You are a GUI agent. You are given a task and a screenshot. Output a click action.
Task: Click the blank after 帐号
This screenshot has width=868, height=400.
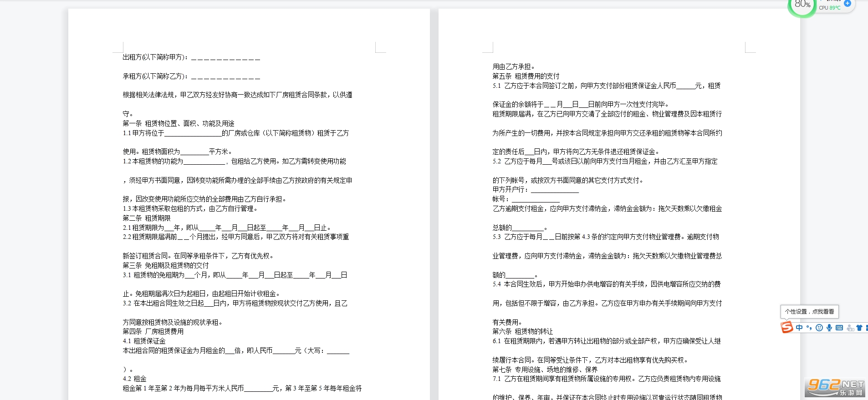tap(536, 199)
